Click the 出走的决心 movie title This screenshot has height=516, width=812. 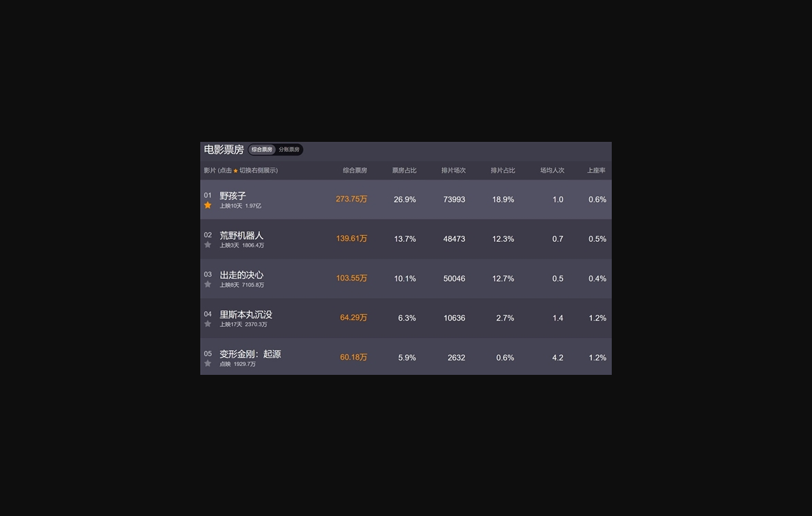point(241,275)
